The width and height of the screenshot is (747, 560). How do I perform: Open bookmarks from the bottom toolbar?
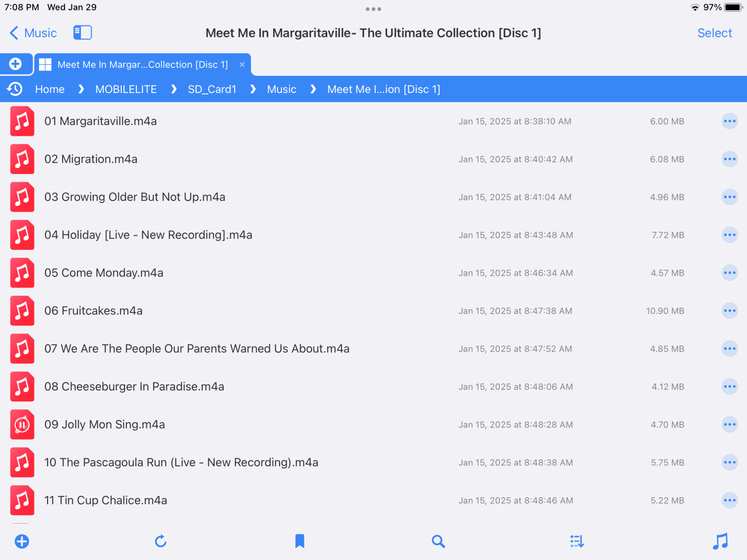pyautogui.click(x=300, y=541)
